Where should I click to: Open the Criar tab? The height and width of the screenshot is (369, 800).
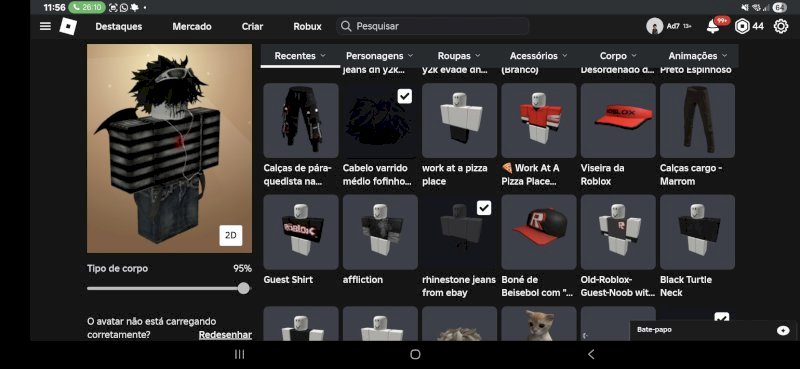click(253, 27)
